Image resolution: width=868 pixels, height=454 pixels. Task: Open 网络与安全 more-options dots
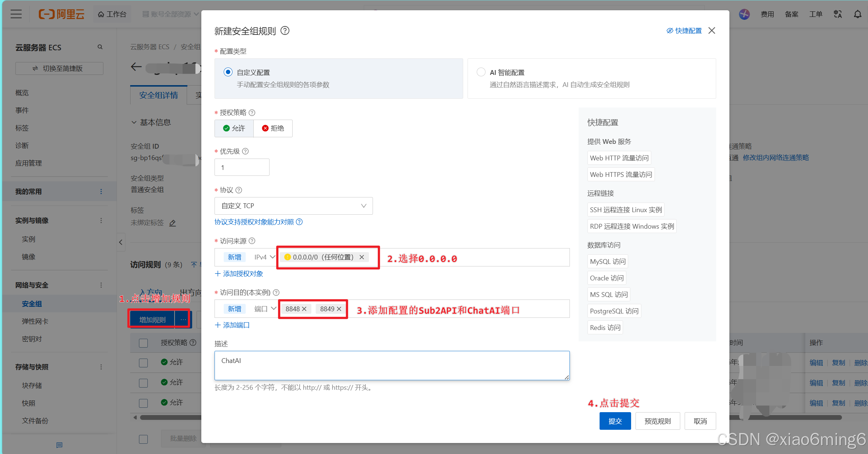pos(101,285)
